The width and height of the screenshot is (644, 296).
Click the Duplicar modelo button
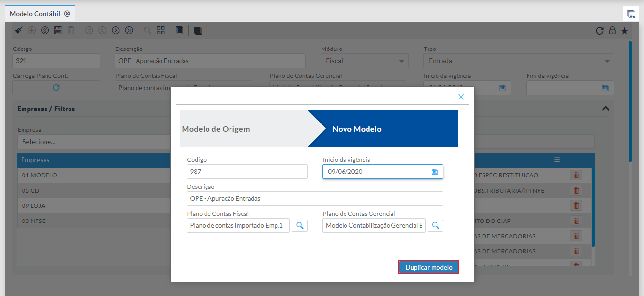pyautogui.click(x=428, y=267)
